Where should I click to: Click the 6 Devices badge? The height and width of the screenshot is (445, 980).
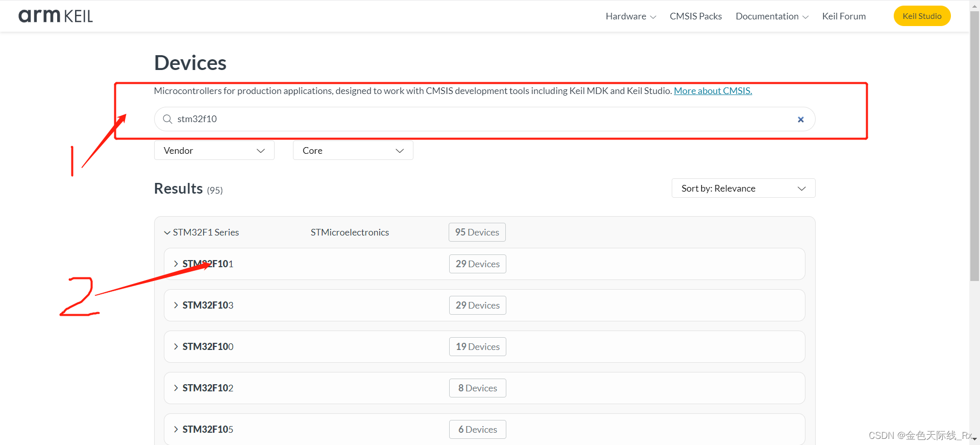[x=478, y=430]
